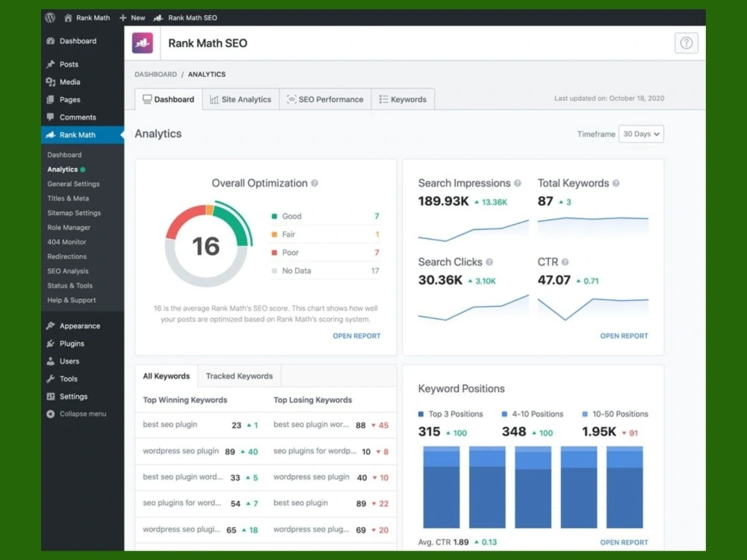The image size is (747, 560).
Task: Click the Search Clicks help icon
Action: coord(489,262)
